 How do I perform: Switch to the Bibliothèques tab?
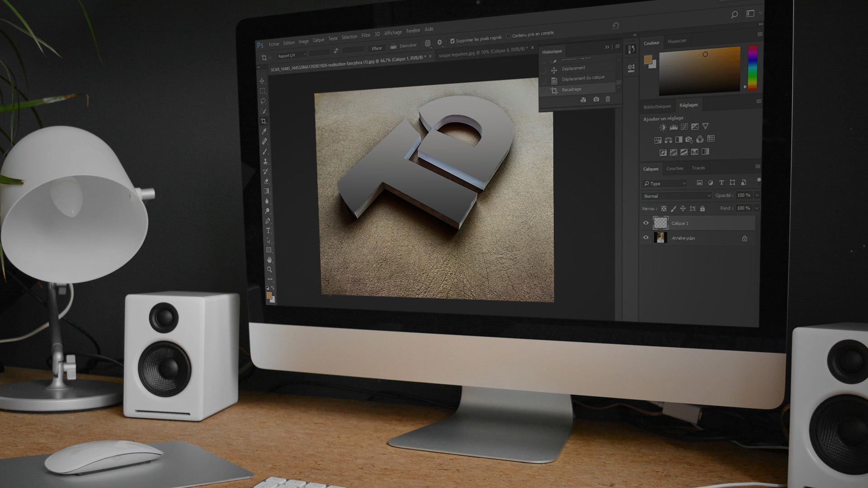click(x=657, y=107)
